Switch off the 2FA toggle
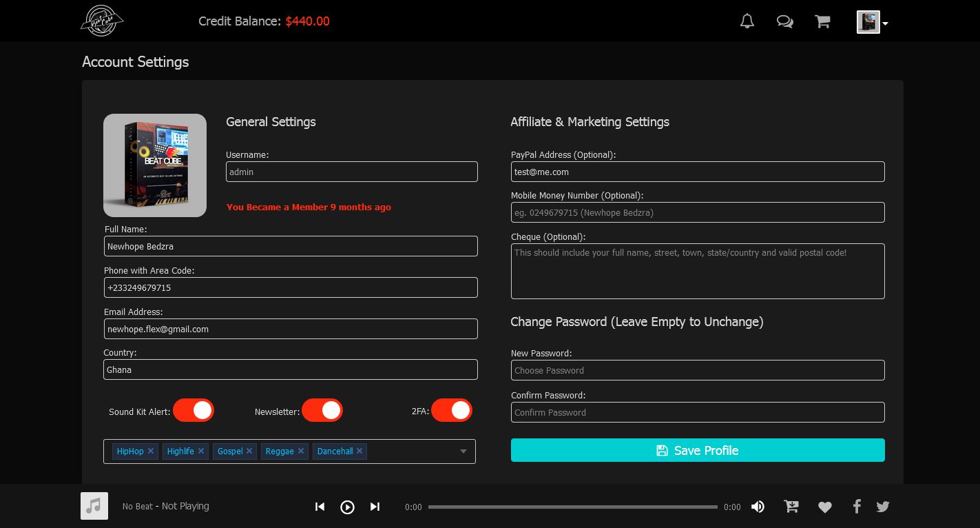This screenshot has width=980, height=528. pos(452,410)
